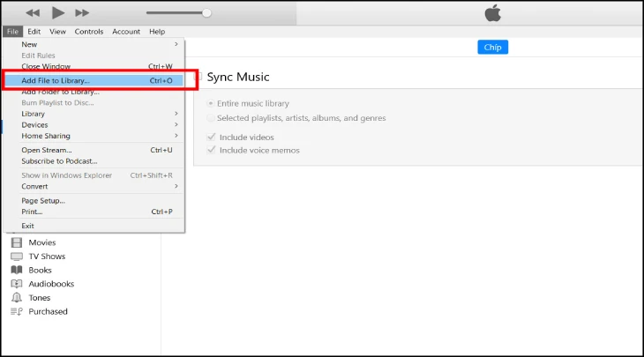Click the rewind previous track button
This screenshot has width=644, height=357.
33,13
